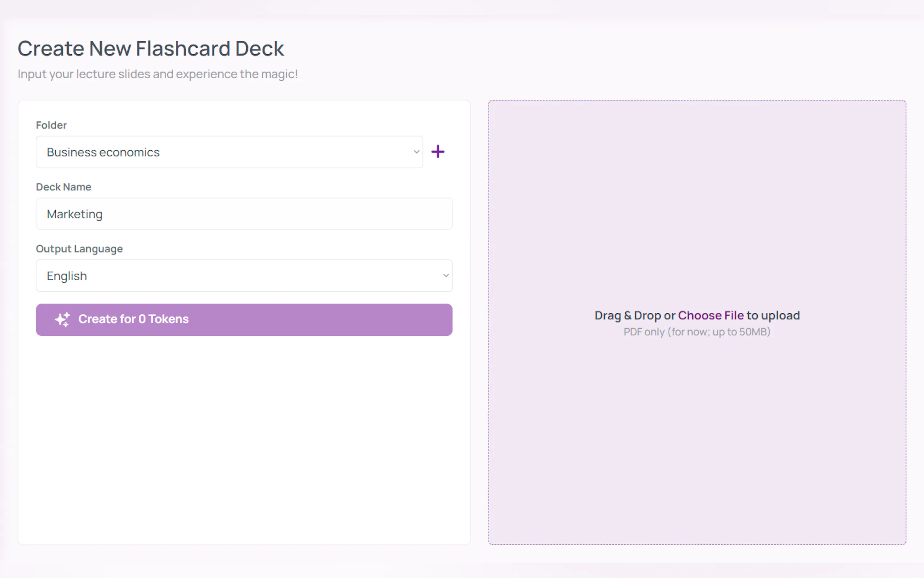Click the Choose File upload link

point(710,315)
